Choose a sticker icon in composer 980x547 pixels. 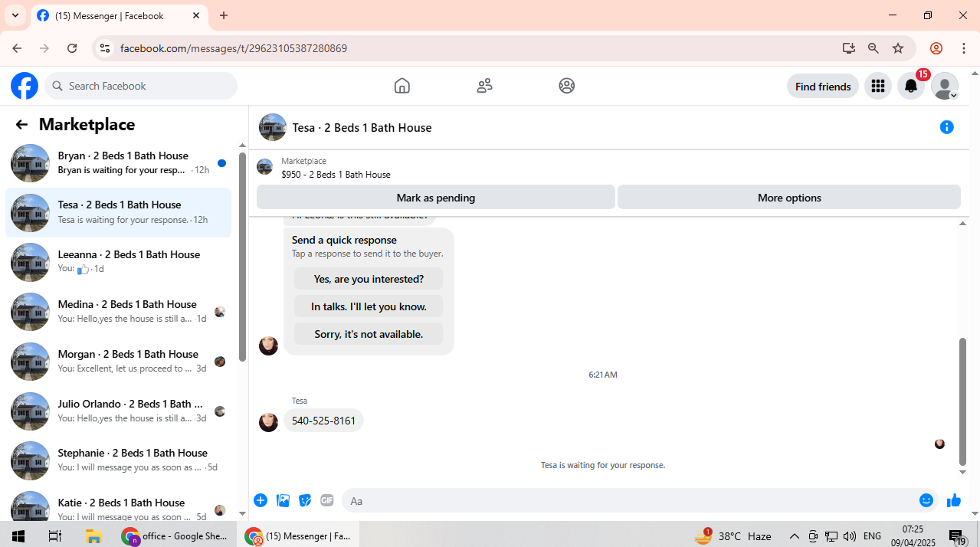(305, 500)
